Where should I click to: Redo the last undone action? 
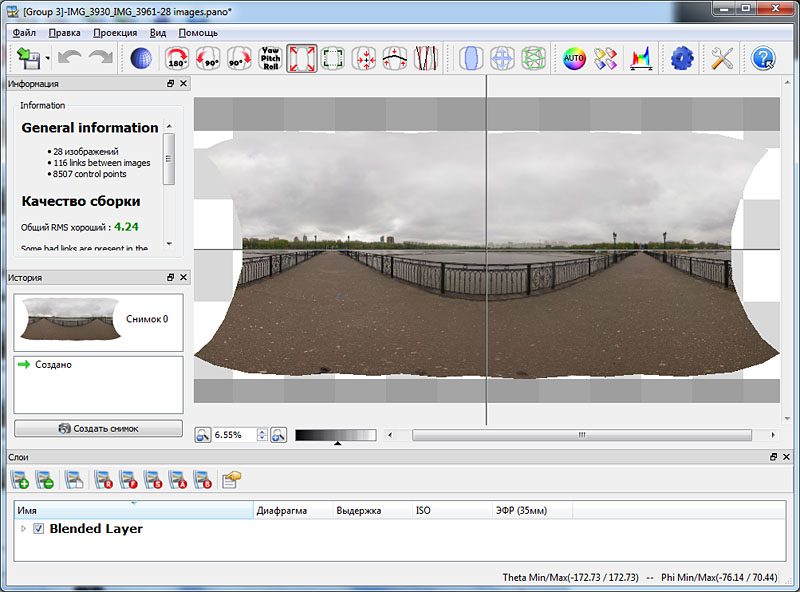point(101,58)
